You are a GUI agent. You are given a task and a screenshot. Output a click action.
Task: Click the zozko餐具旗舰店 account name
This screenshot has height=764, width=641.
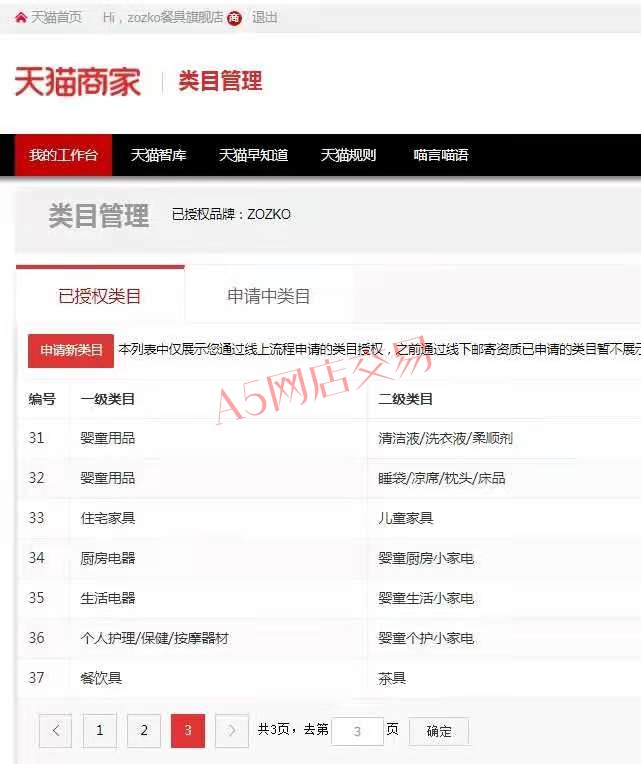coord(175,18)
